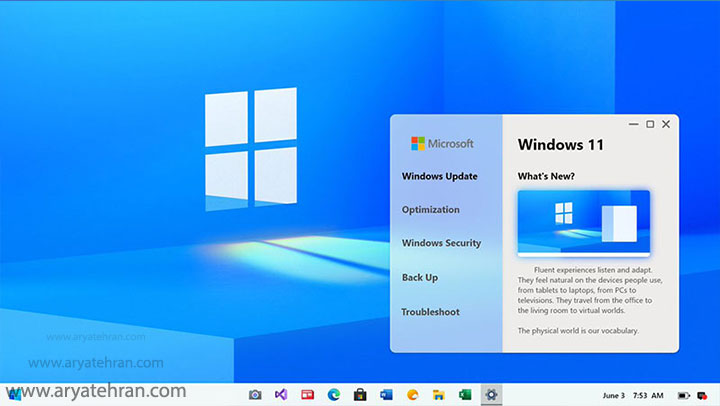Open the Microsoft Store taskbar icon
The height and width of the screenshot is (406, 720).
[x=360, y=395]
